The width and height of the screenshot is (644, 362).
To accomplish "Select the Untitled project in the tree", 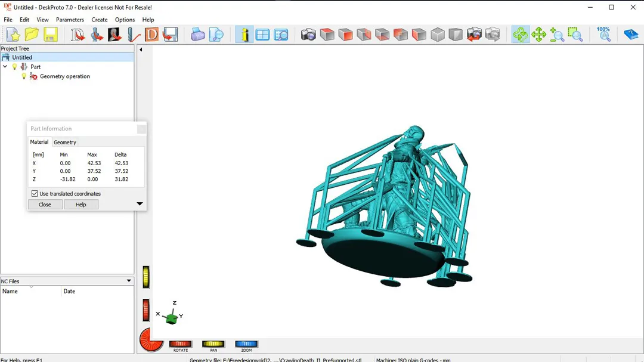I will pyautogui.click(x=67, y=57).
